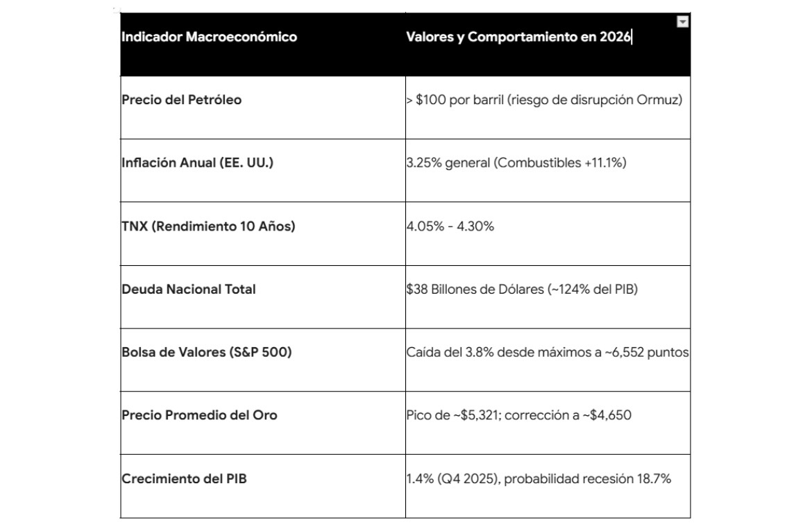Viewport: 812px width, 527px height.
Task: Select the 'Precio Promedio del Oro' cell
Action: (199, 415)
